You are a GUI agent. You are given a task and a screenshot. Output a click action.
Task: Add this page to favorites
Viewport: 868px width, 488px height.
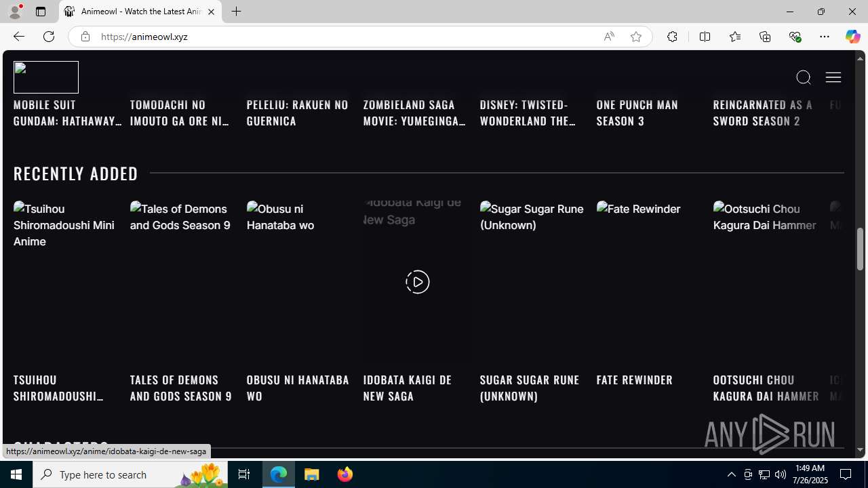pyautogui.click(x=636, y=37)
